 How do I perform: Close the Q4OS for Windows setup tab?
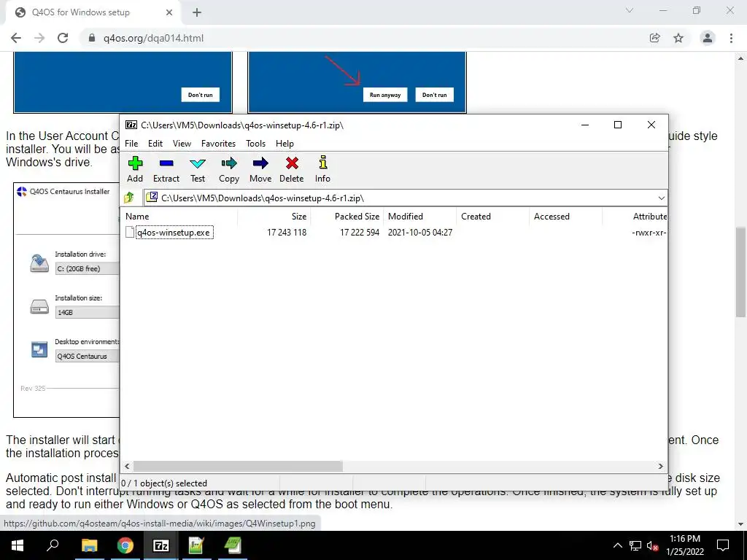[169, 12]
